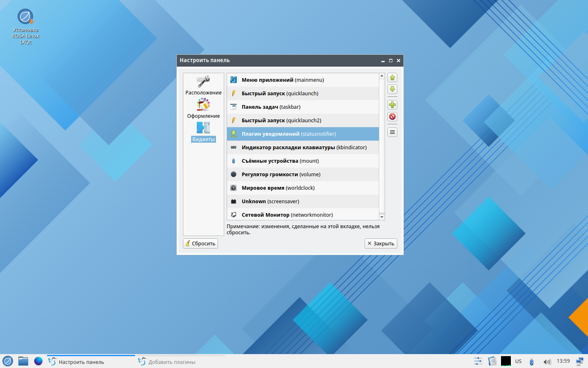Image resolution: width=588 pixels, height=368 pixels.
Task: Select the Мировое время (worldclock) row
Action: [x=303, y=188]
